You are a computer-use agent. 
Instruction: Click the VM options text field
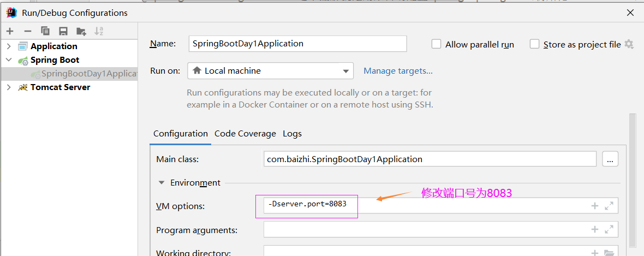pyautogui.click(x=440, y=205)
